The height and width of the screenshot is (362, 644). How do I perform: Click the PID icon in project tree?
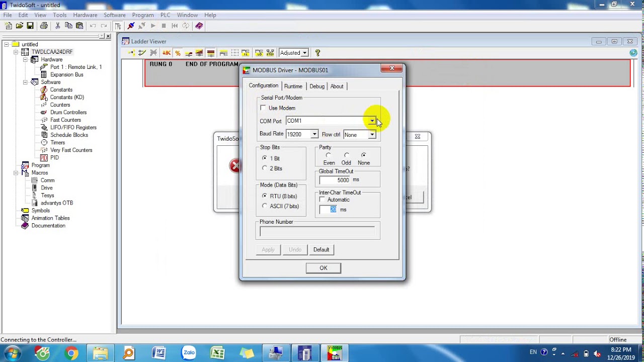click(44, 158)
